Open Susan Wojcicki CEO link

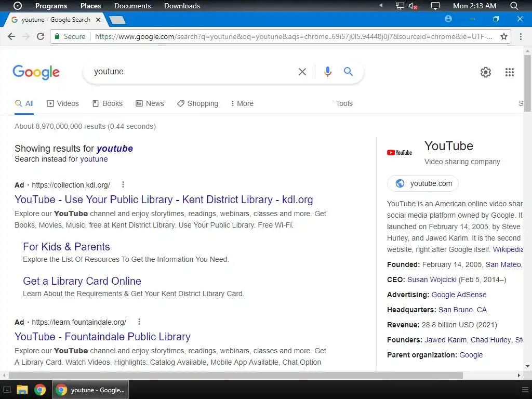[432, 280]
